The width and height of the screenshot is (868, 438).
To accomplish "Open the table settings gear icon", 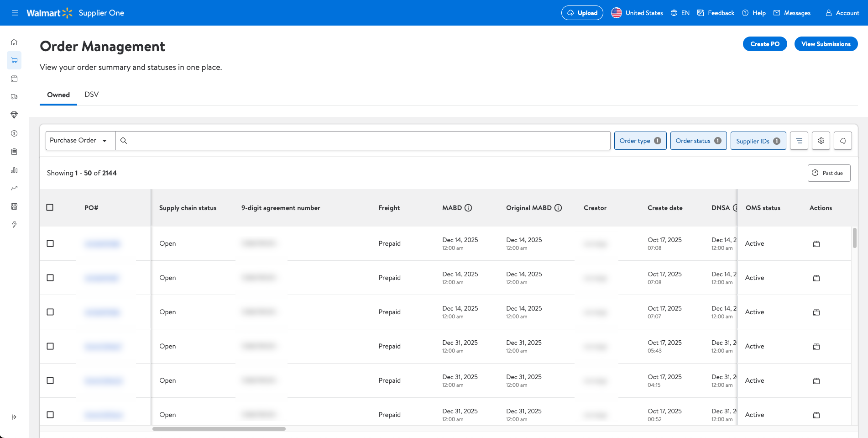I will click(x=821, y=141).
